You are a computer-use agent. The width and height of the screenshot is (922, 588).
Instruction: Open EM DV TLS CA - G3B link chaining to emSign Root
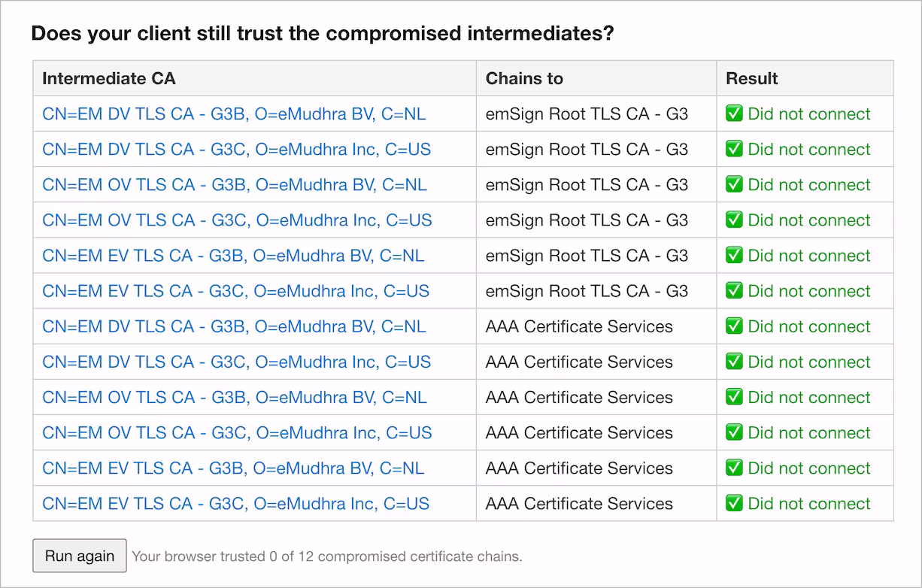[234, 114]
